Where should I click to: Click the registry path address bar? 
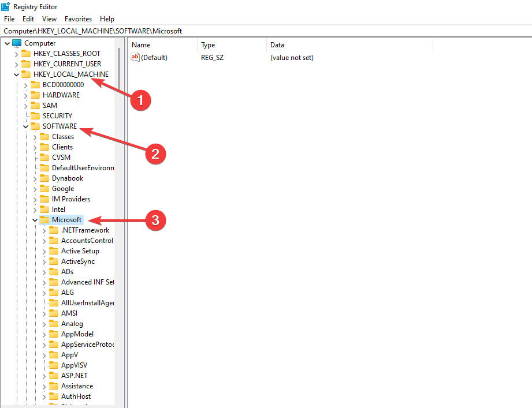point(266,31)
